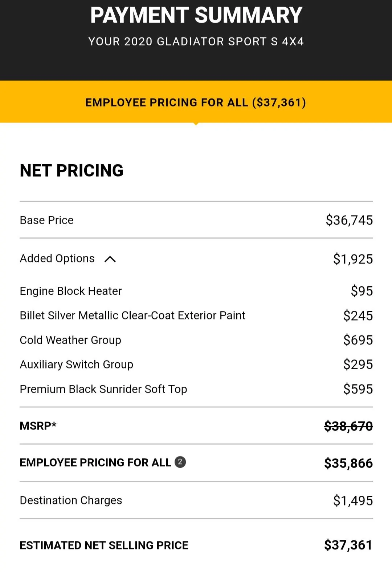392x572 pixels.
Task: Click the 2020 Gladiator Sport S 4x4 subtitle
Action: click(x=196, y=41)
